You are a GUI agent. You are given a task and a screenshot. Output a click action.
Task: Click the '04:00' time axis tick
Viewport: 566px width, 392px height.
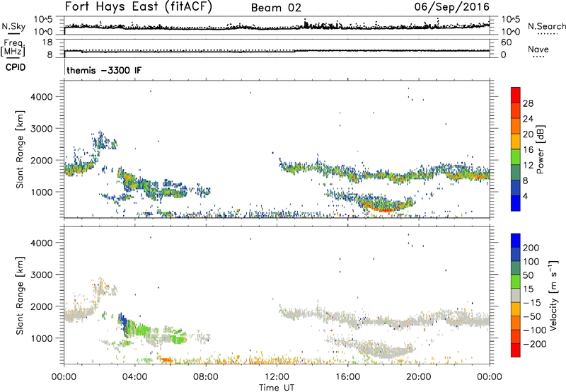pyautogui.click(x=135, y=377)
